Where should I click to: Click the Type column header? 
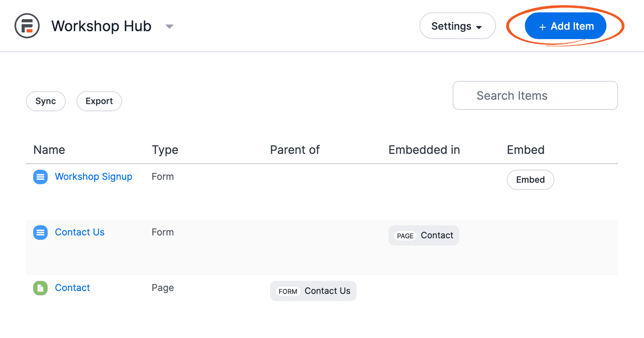(x=165, y=150)
